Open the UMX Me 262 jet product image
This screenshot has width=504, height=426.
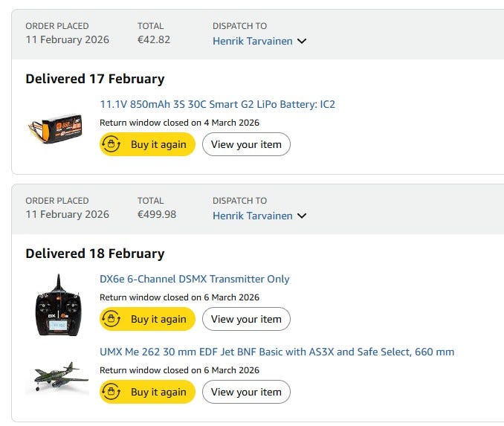(x=57, y=377)
